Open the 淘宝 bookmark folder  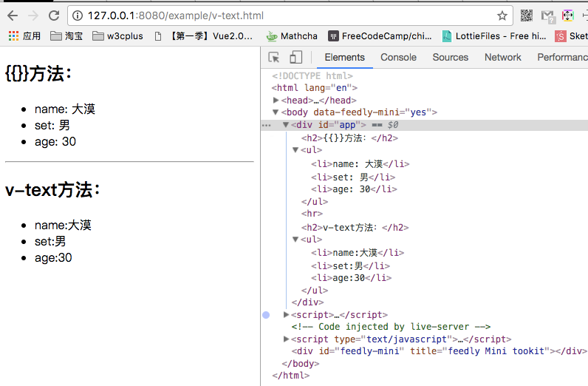pos(66,36)
